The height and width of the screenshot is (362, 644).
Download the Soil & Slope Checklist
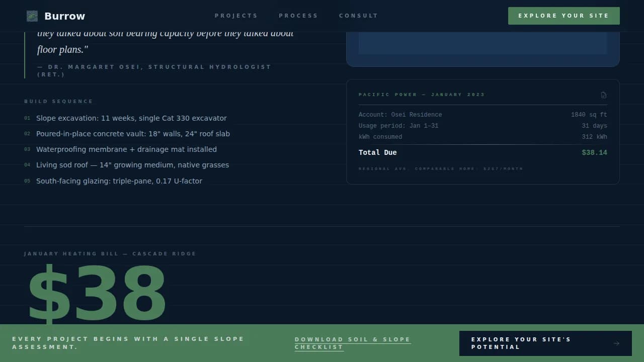pos(352,343)
